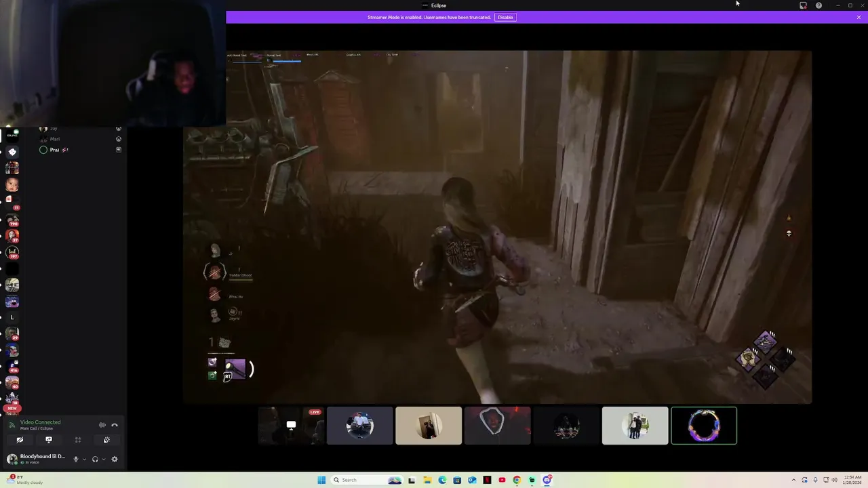Open the clock showing 12:34 AM
868x488 pixels.
tap(852, 480)
